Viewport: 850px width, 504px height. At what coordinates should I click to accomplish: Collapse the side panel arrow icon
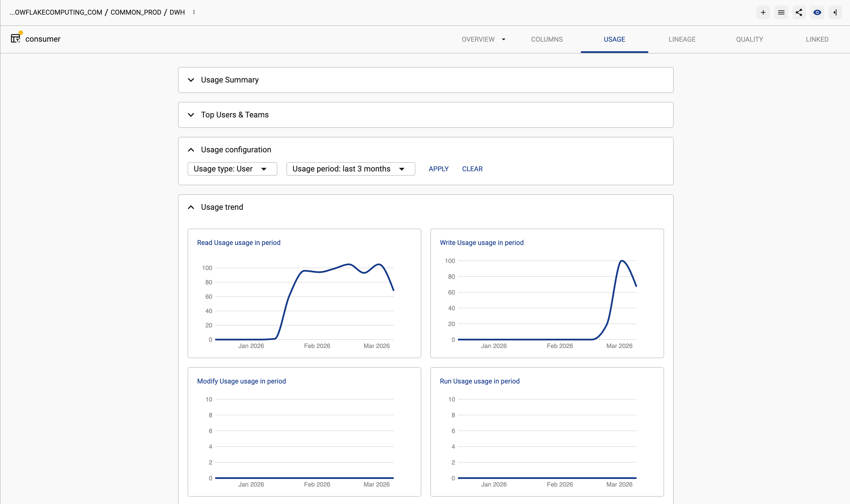tap(835, 13)
